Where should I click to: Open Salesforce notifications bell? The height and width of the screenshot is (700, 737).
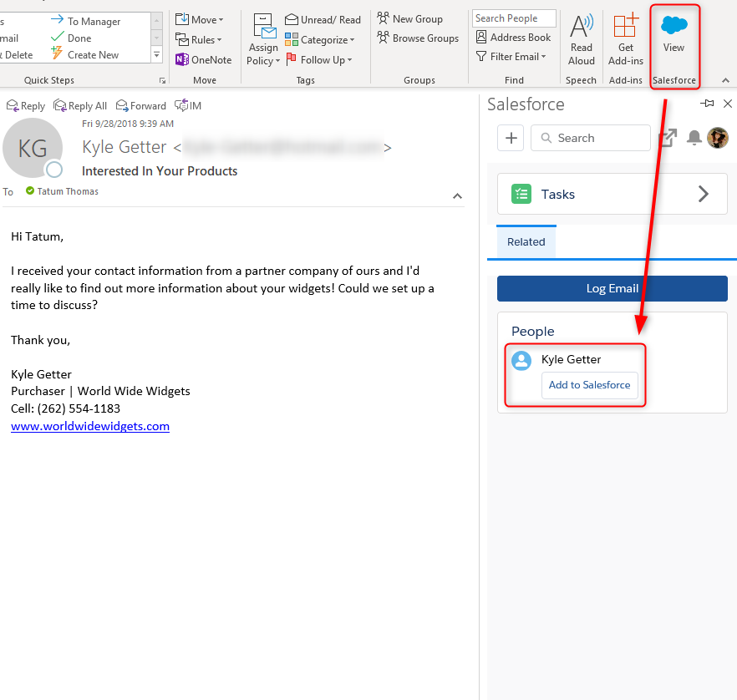pyautogui.click(x=694, y=138)
